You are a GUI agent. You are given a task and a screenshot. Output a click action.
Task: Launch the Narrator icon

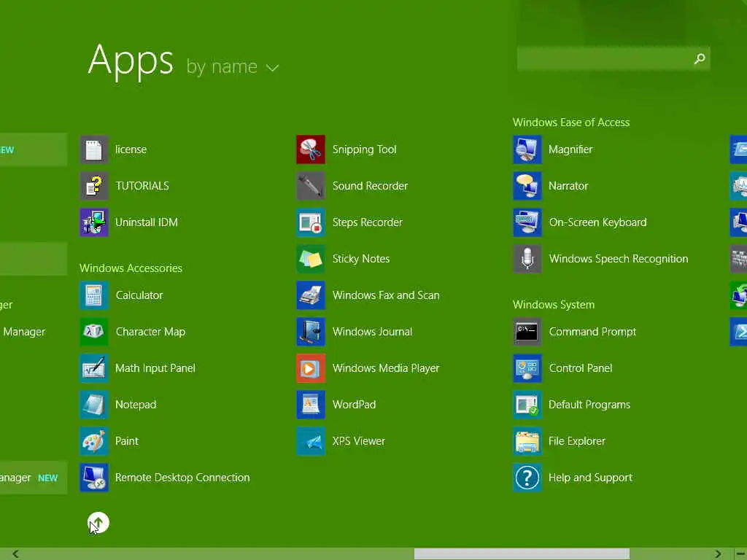click(527, 186)
